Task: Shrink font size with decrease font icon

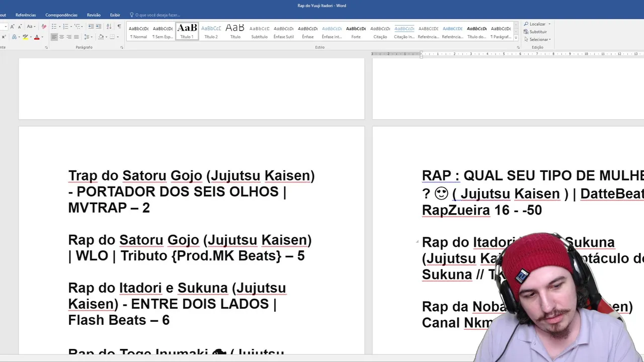Action: coord(20,26)
